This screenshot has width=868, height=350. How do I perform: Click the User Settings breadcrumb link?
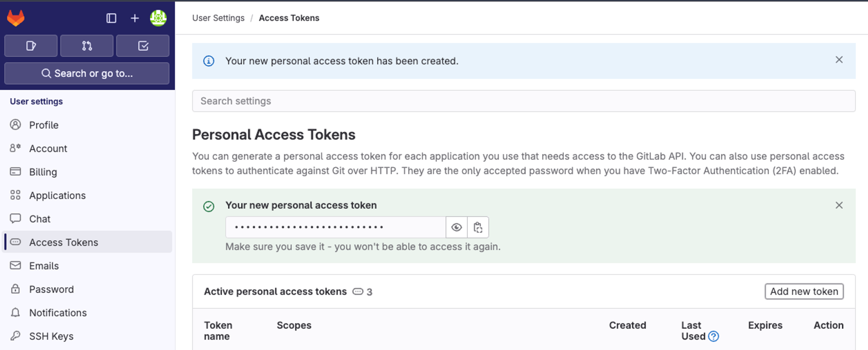(218, 18)
